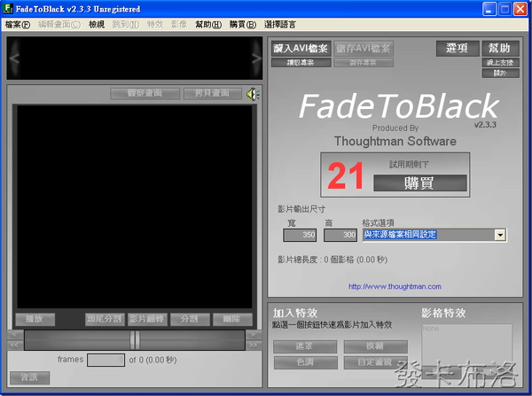This screenshot has height=396, width=532.
Task: Click the 色調 tone effect button
Action: tap(305, 362)
